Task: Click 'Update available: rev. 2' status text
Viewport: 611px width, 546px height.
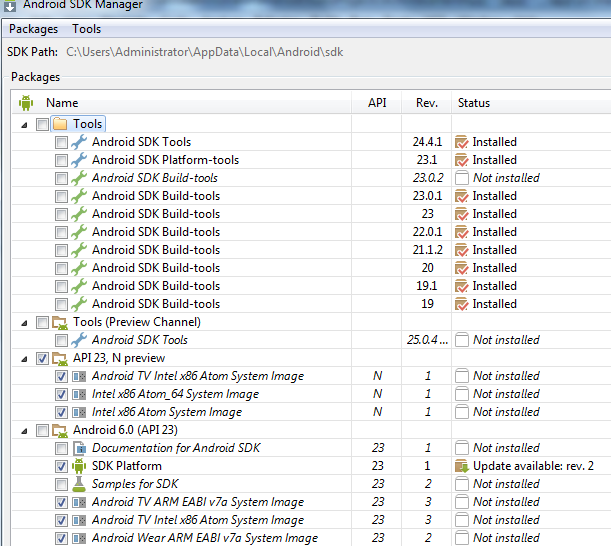Action: click(x=533, y=466)
